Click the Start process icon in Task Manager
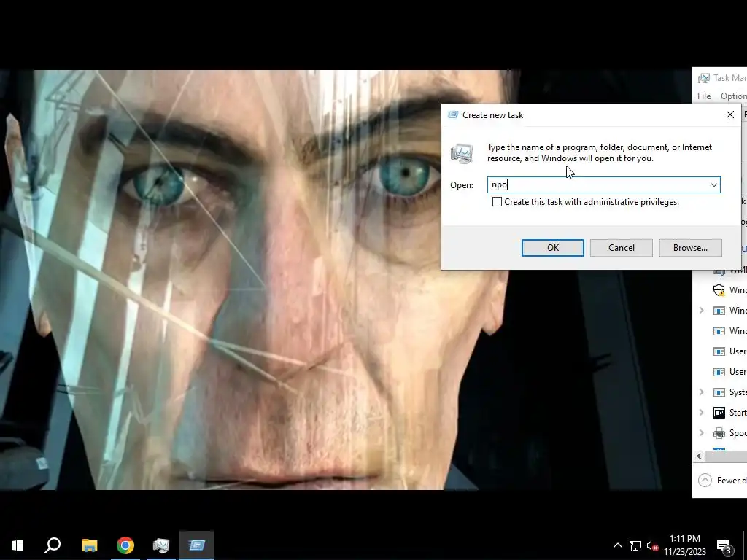Image resolution: width=747 pixels, height=560 pixels. pos(719,413)
